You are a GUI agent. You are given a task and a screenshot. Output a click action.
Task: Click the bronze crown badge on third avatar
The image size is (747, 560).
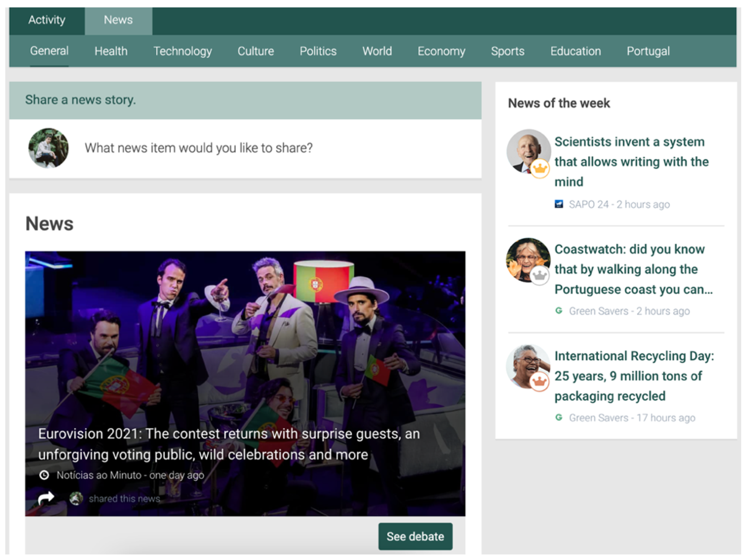coord(539,382)
